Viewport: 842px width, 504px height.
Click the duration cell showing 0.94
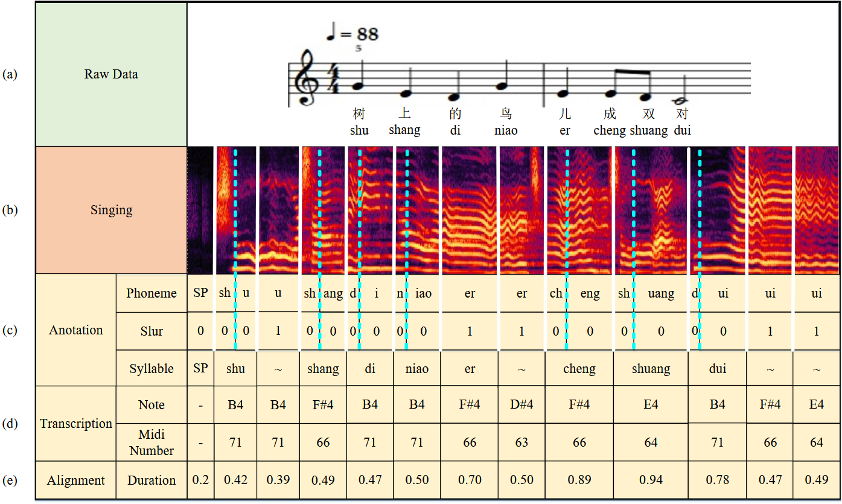coord(651,480)
